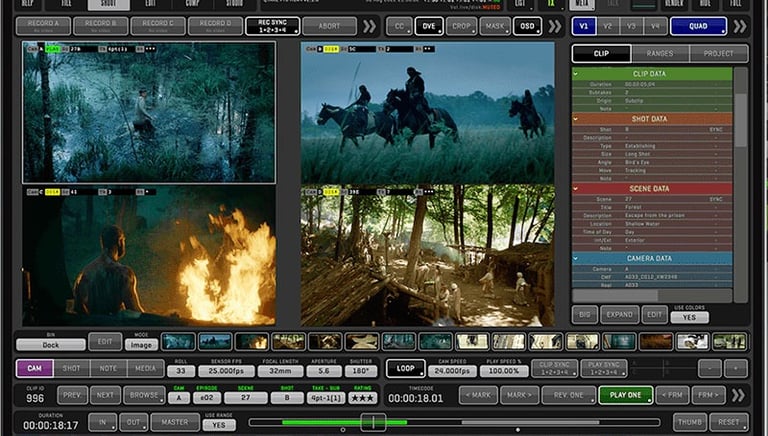Switch to the SHOT metadata tab
The width and height of the screenshot is (768, 436).
pos(72,368)
